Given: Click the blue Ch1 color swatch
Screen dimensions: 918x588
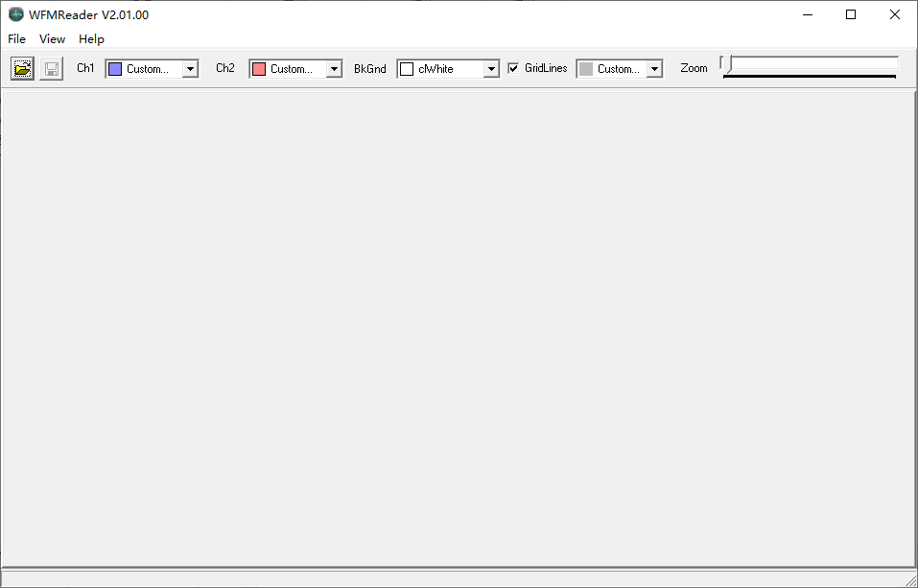Looking at the screenshot, I should [115, 69].
